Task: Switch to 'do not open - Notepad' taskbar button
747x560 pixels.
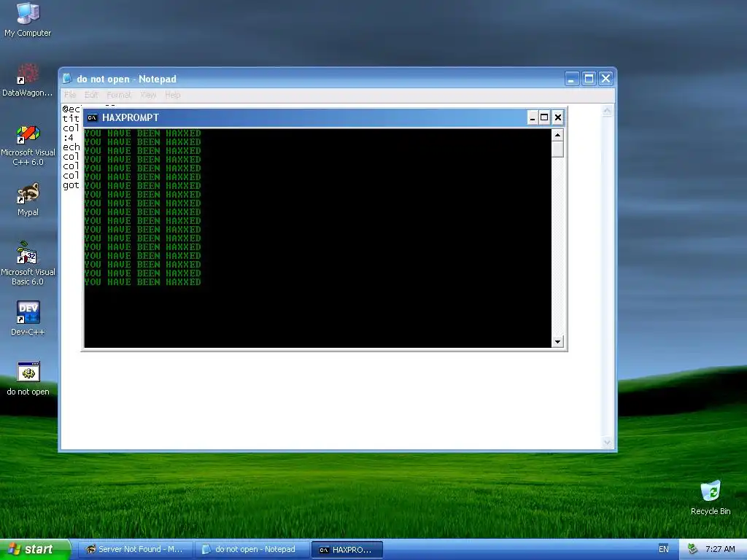Action: pyautogui.click(x=252, y=549)
